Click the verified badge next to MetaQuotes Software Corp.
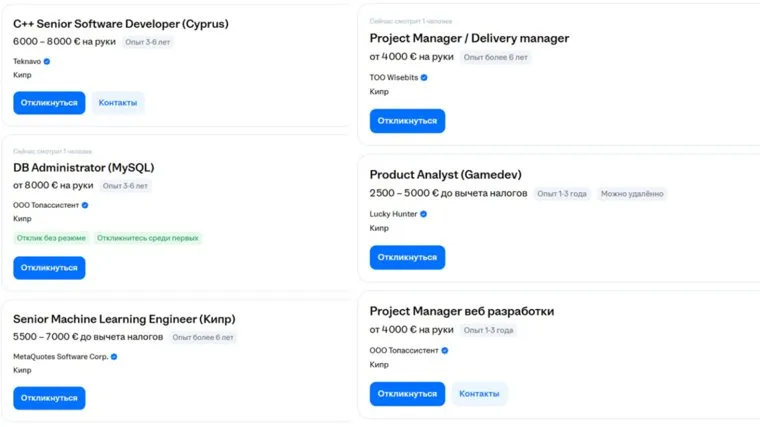Image resolution: width=760 pixels, height=427 pixels. point(114,356)
